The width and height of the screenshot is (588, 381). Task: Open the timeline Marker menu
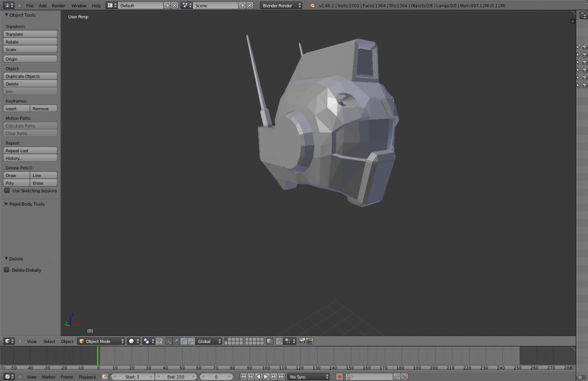pos(48,377)
